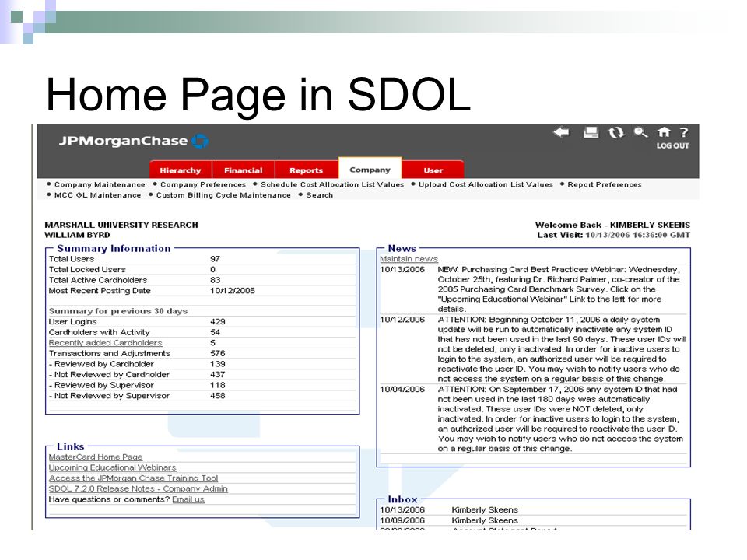This screenshot has width=747, height=560.
Task: Click the Not Reviewed by Supervisor row
Action: click(x=202, y=395)
